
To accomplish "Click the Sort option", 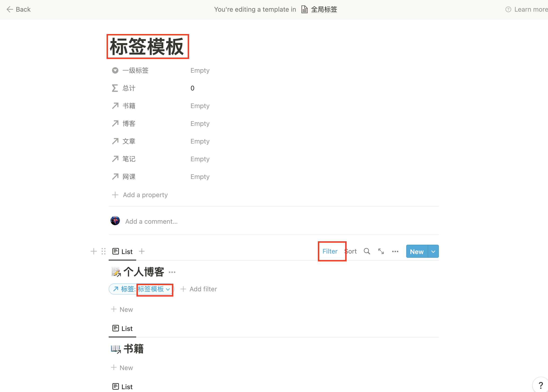I will point(350,251).
